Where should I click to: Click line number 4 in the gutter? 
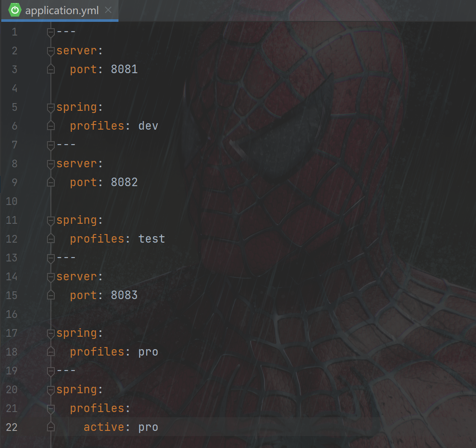click(x=15, y=88)
